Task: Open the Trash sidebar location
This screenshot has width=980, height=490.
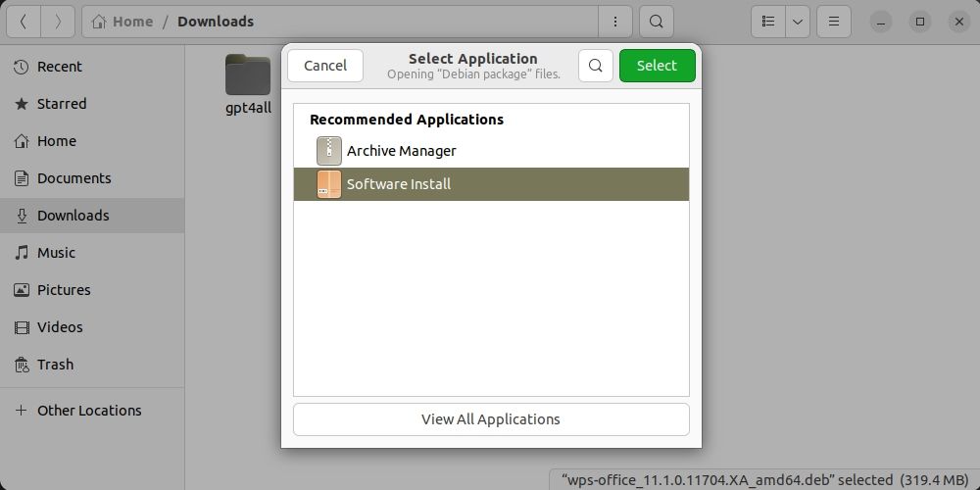Action: click(x=55, y=365)
